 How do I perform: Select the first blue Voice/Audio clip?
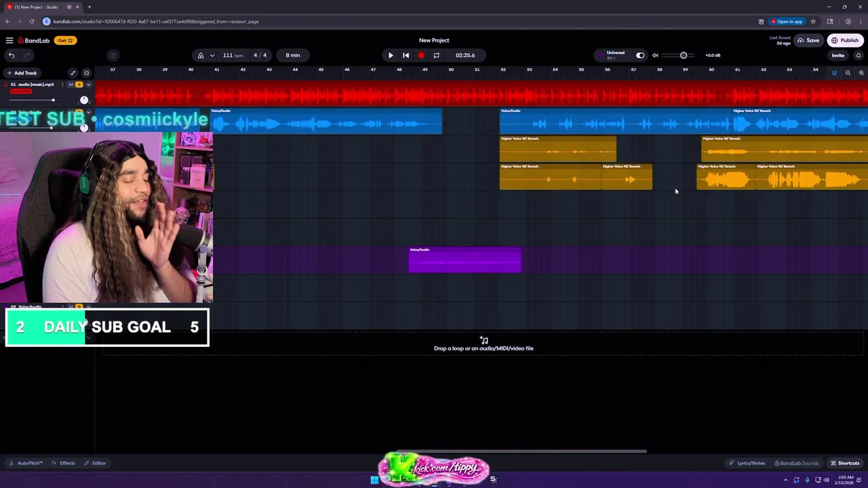click(x=326, y=121)
